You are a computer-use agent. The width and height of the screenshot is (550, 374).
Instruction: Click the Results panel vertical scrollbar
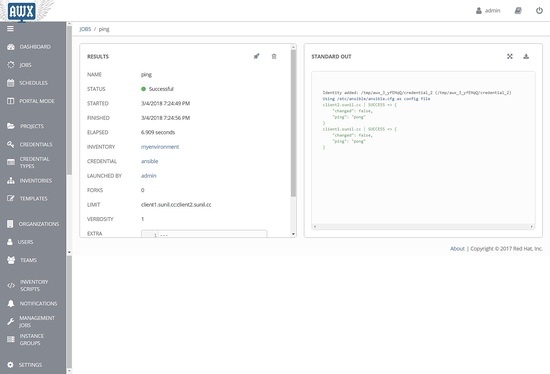pyautogui.click(x=293, y=123)
